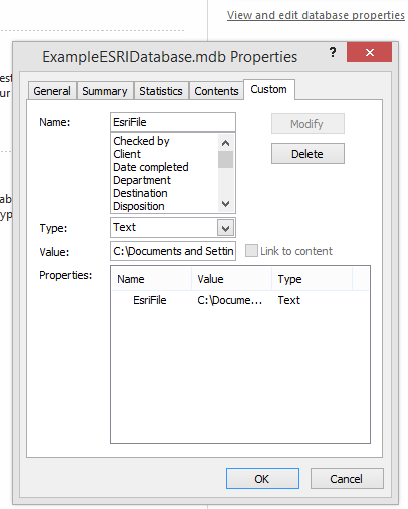Click the C:\Docume... value cell
The height and width of the screenshot is (509, 408).
pyautogui.click(x=230, y=300)
